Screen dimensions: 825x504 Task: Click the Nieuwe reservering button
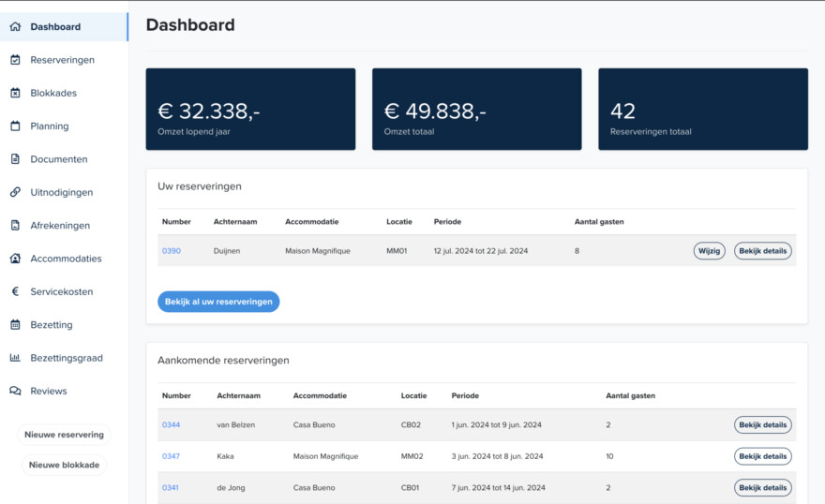[x=64, y=435]
